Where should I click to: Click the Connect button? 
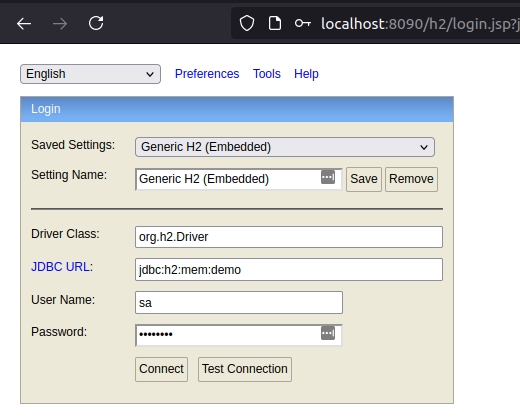pos(161,369)
